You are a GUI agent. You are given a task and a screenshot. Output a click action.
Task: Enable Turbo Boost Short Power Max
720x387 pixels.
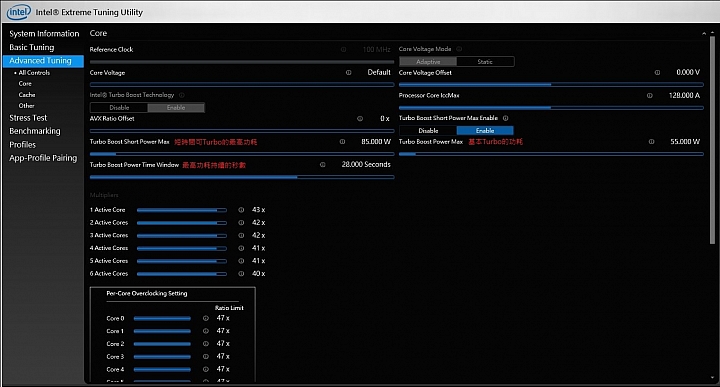pos(485,131)
